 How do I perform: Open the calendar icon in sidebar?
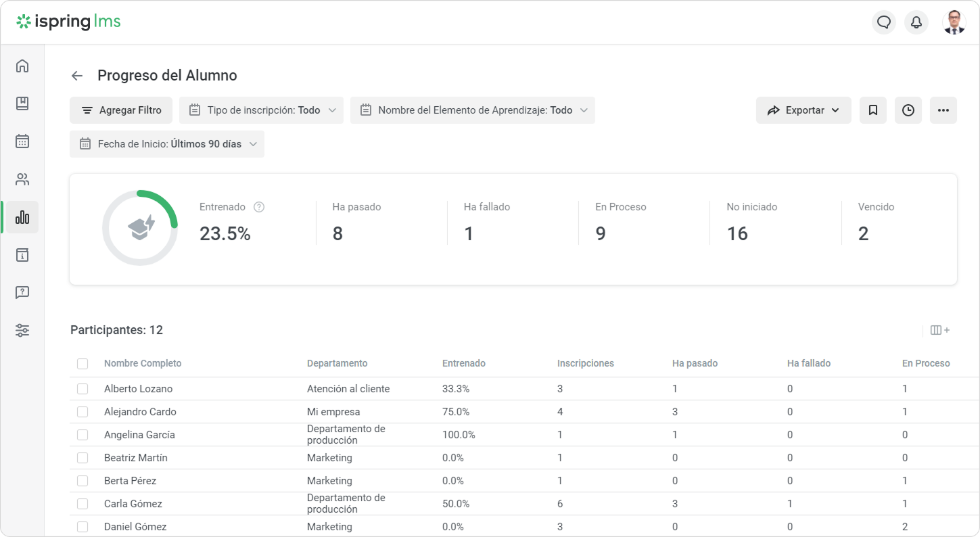pos(22,141)
